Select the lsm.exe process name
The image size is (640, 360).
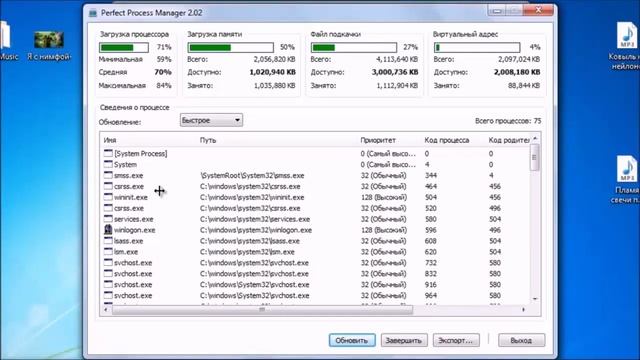click(x=126, y=252)
